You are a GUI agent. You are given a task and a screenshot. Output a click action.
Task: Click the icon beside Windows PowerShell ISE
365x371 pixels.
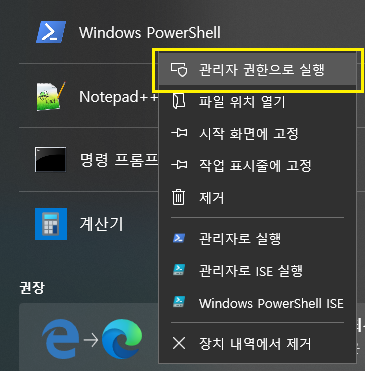(x=179, y=302)
